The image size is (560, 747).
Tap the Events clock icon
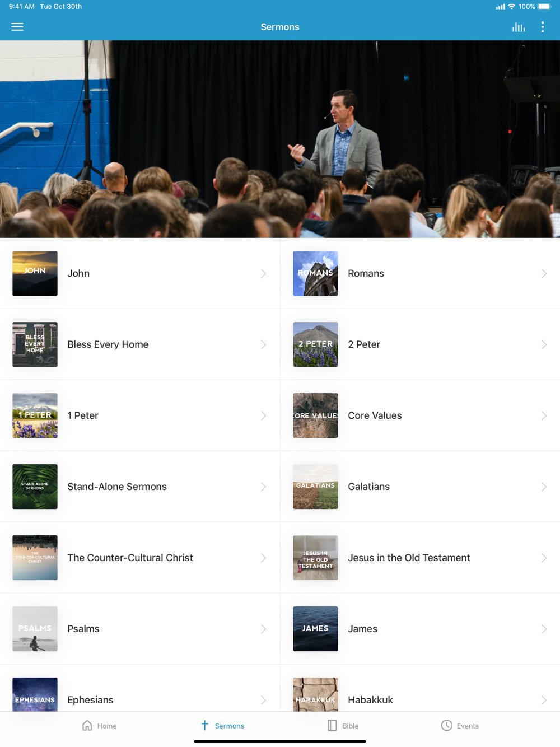pyautogui.click(x=446, y=726)
